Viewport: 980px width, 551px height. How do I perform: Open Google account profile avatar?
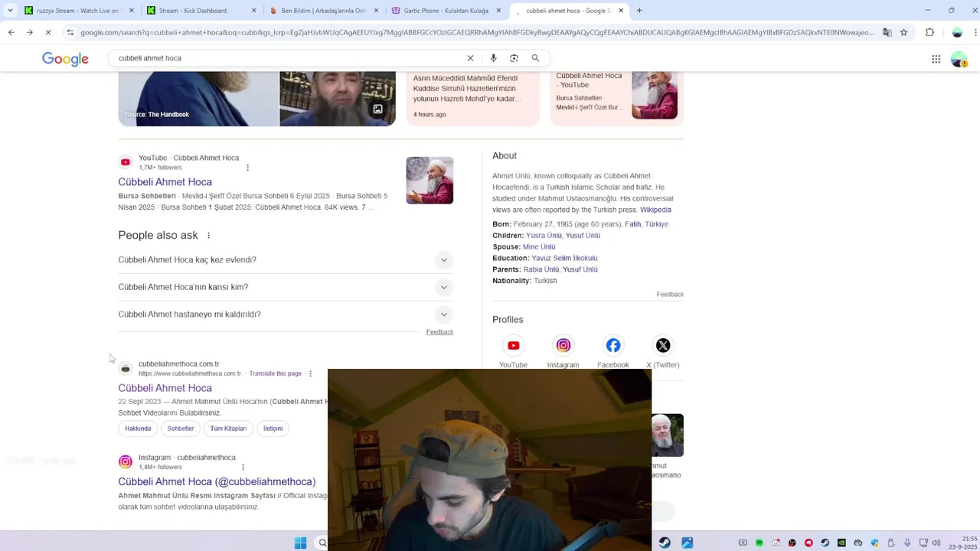(x=959, y=59)
